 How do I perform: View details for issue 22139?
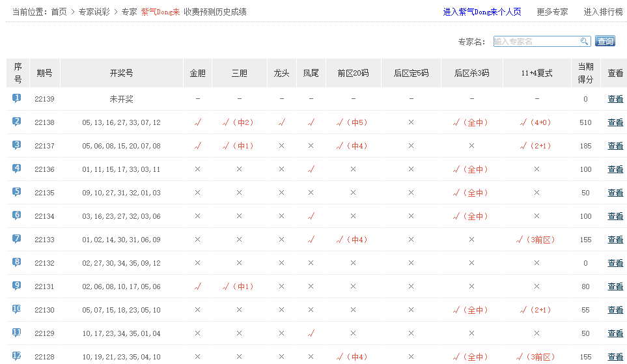point(615,99)
